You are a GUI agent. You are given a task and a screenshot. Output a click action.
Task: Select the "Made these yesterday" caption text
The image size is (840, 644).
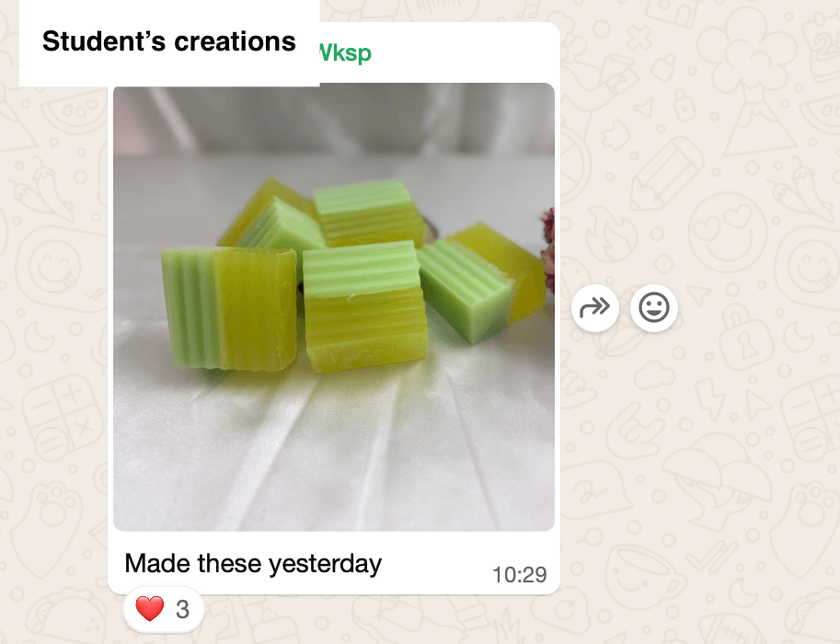click(253, 564)
